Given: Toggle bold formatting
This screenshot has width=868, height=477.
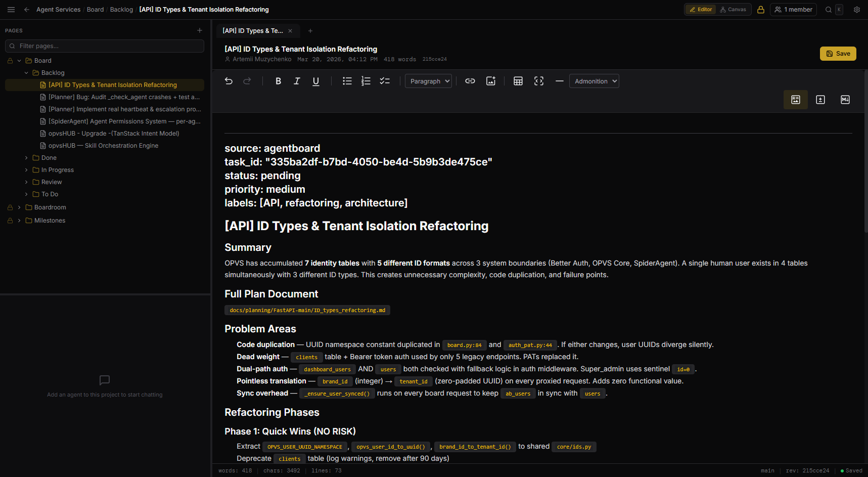Looking at the screenshot, I should [x=278, y=81].
